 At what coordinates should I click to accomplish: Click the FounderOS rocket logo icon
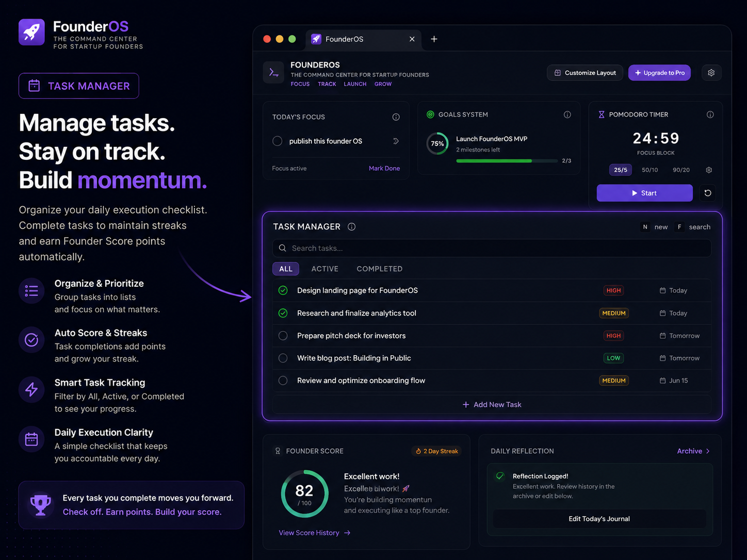(x=31, y=32)
